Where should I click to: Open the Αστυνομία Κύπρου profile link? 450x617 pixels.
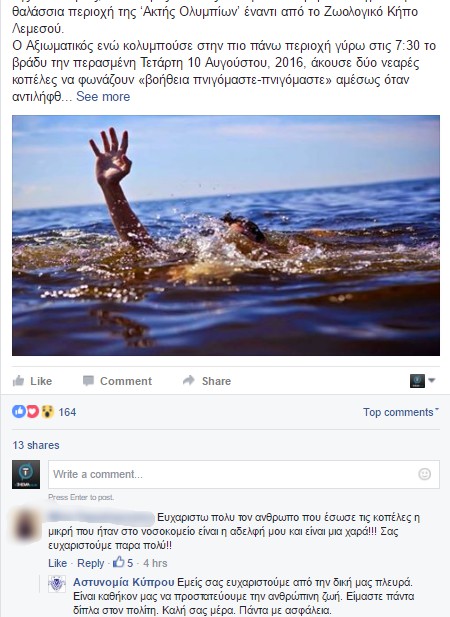[124, 582]
